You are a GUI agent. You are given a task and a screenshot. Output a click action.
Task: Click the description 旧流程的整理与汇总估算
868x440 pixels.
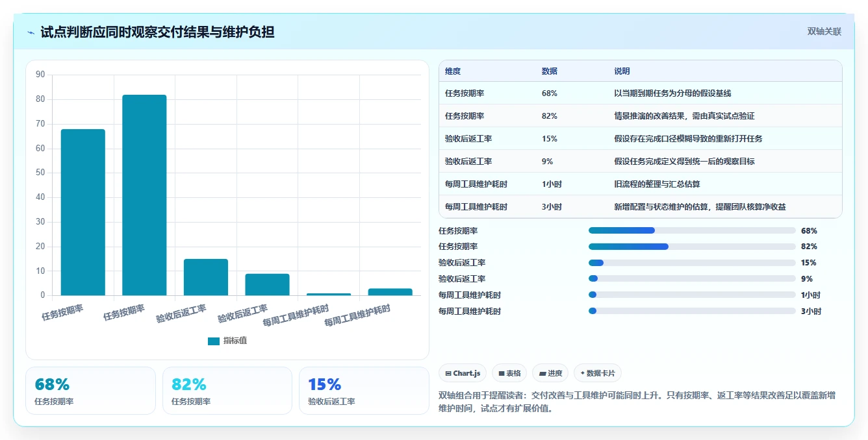tap(657, 184)
